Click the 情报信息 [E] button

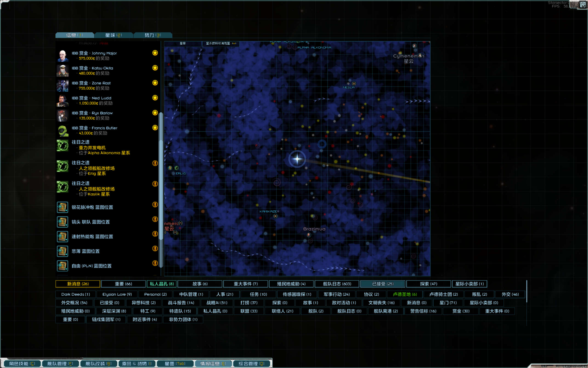[213, 363]
